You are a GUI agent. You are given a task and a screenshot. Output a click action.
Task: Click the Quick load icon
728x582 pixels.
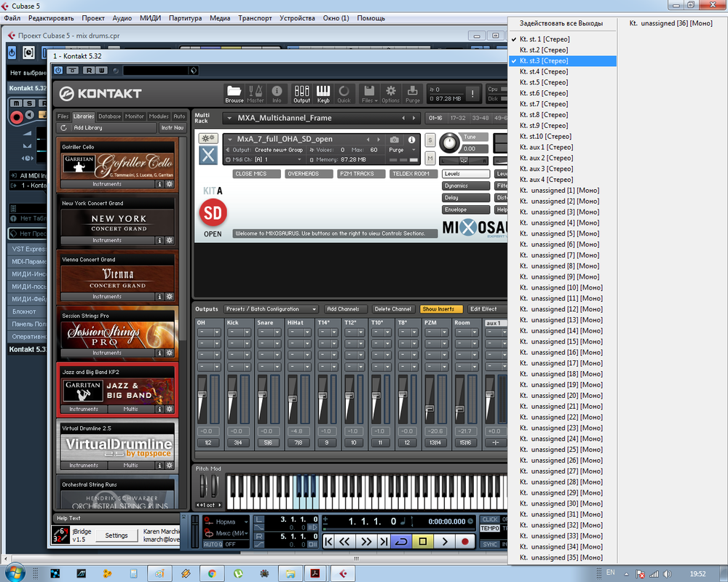pyautogui.click(x=344, y=94)
